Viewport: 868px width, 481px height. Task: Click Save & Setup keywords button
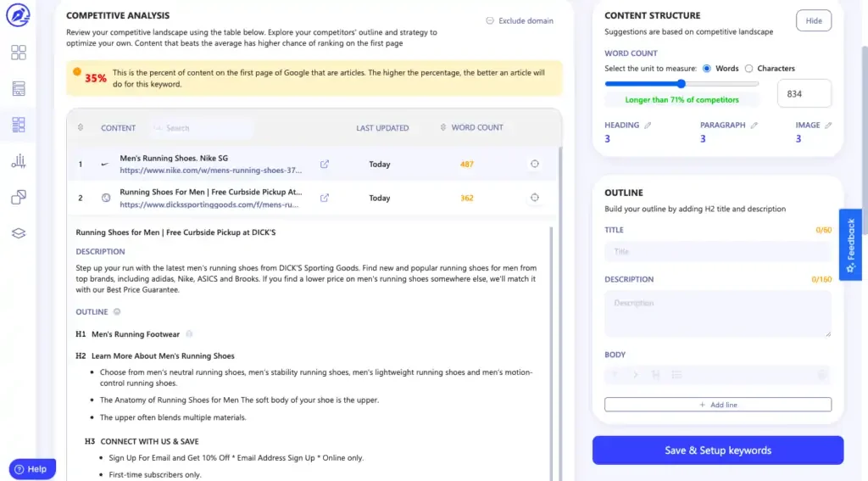[718, 450]
